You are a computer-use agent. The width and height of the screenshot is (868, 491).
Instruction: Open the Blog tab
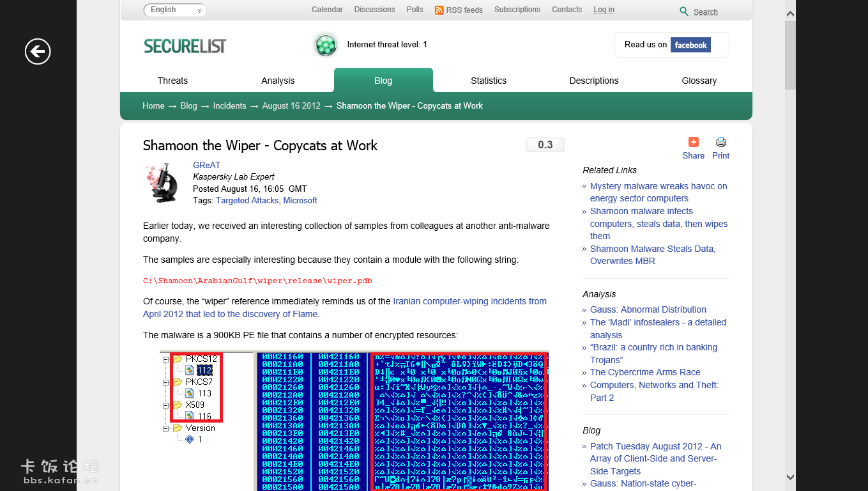point(383,81)
